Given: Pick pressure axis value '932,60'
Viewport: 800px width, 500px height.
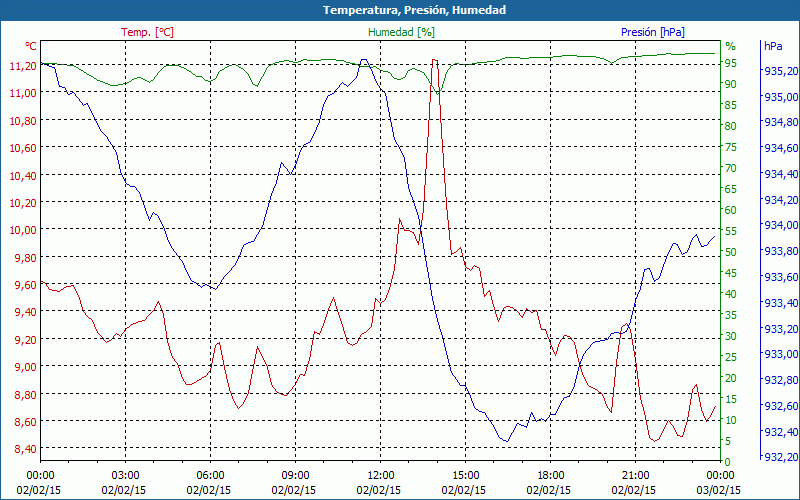Looking at the screenshot, I should [x=781, y=406].
